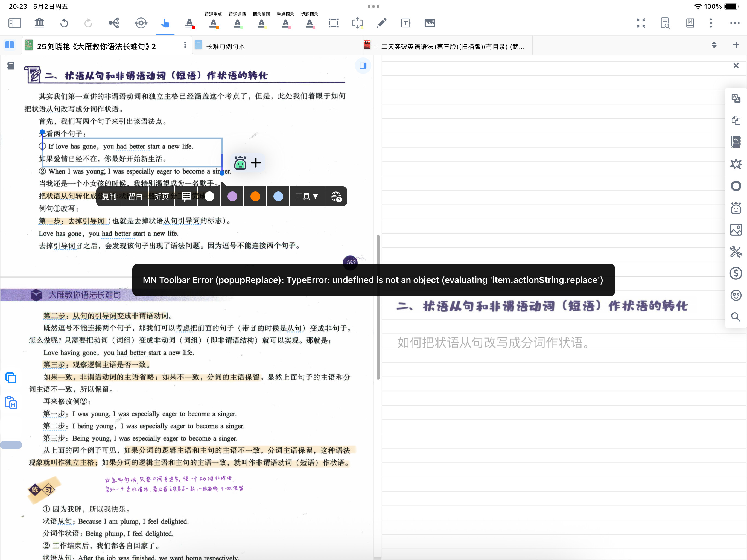Toggle split view blue panel button

10,45
